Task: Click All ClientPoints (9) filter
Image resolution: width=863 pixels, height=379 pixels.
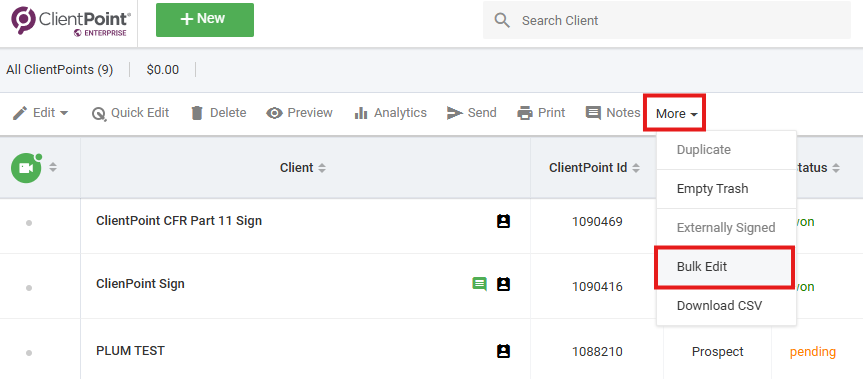Action: point(59,70)
